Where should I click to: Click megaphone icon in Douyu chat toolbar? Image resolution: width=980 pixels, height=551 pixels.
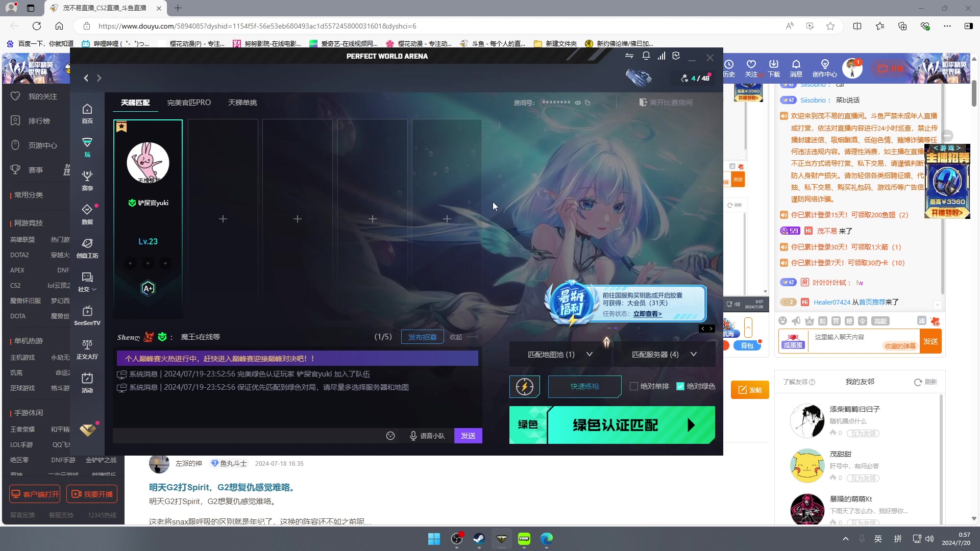(x=796, y=321)
